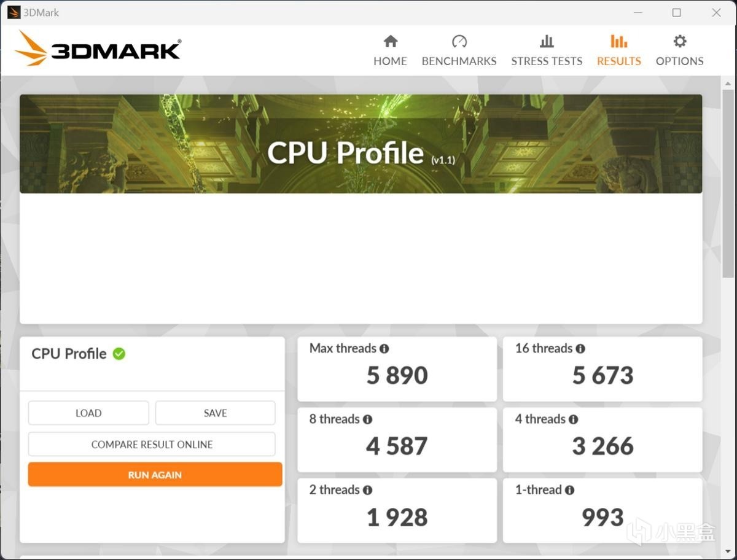Image resolution: width=737 pixels, height=560 pixels.
Task: Click the Home house icon
Action: click(391, 41)
